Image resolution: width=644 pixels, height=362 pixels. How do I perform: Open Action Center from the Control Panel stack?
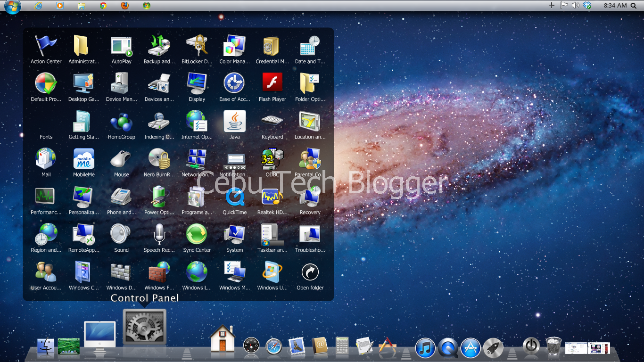tap(46, 46)
